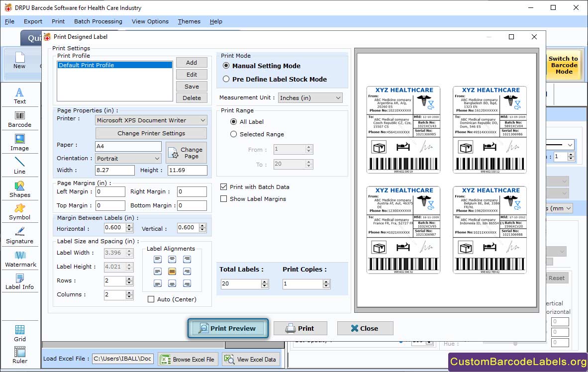Click the Left Margin input field

[110, 191]
